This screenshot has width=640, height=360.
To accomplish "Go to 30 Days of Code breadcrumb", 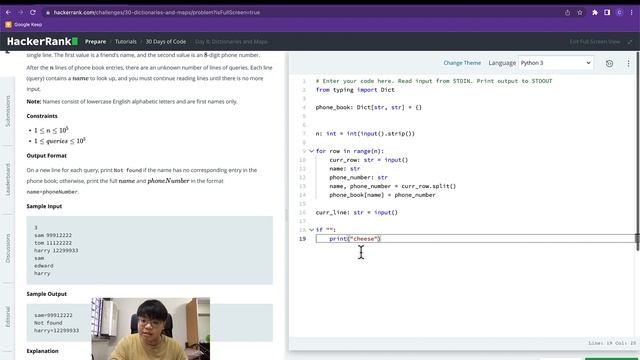I will click(x=166, y=42).
